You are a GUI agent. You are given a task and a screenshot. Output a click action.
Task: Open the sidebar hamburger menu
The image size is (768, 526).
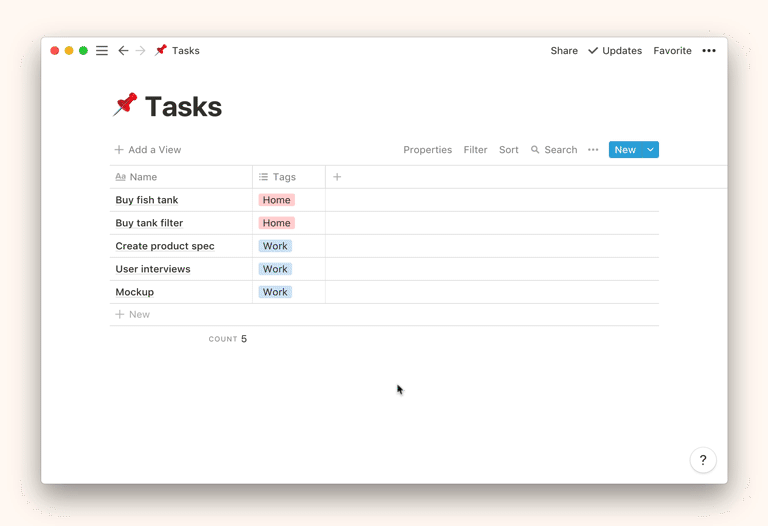(102, 51)
